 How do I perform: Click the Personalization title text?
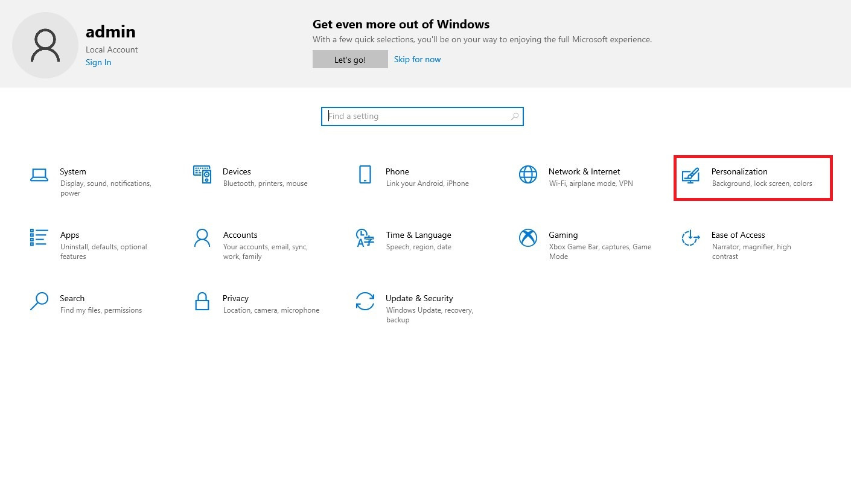(739, 171)
